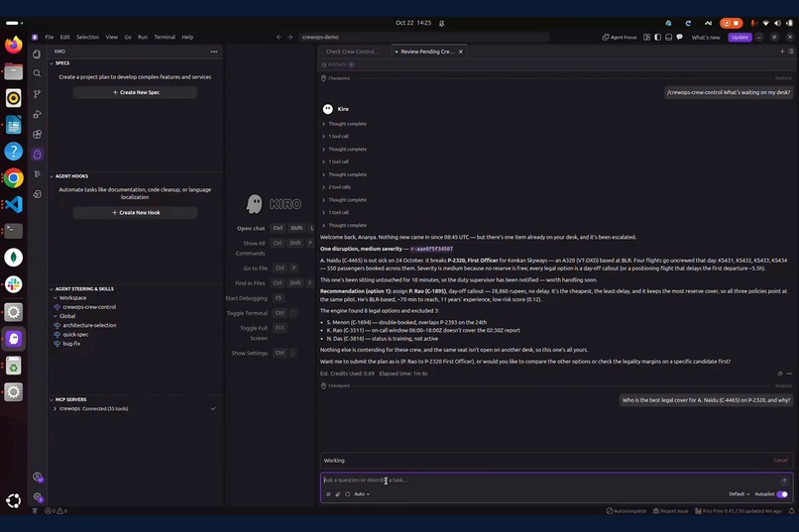Open the What's new link
The height and width of the screenshot is (532, 799).
point(705,38)
